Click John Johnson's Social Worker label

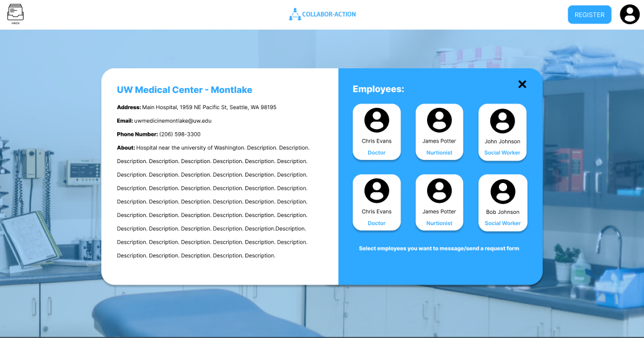(x=502, y=153)
